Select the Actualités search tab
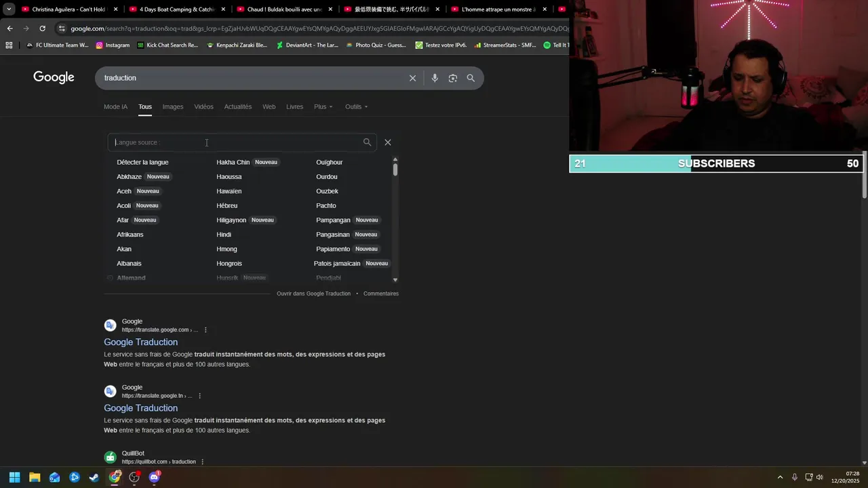 point(238,106)
